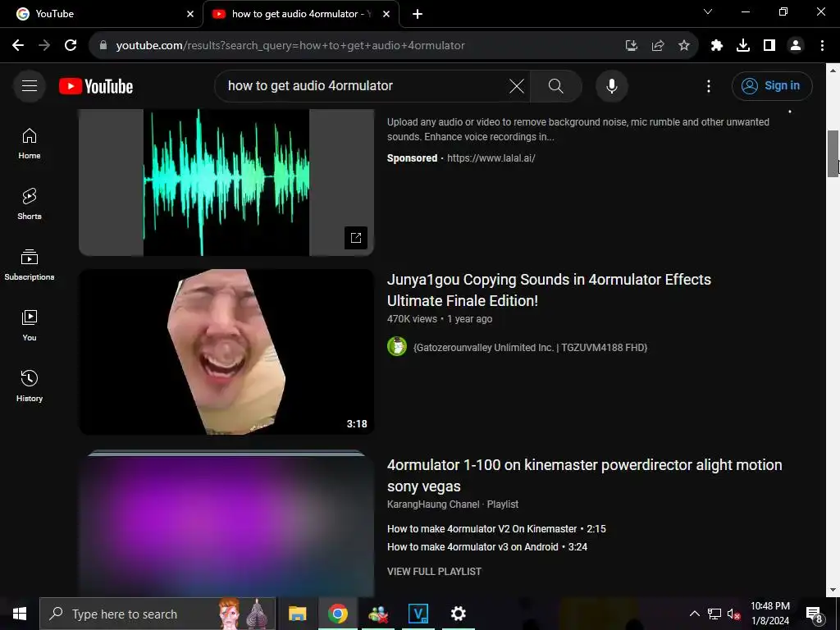The image size is (840, 630).
Task: Open YouTube settings three-dot menu
Action: pos(708,85)
